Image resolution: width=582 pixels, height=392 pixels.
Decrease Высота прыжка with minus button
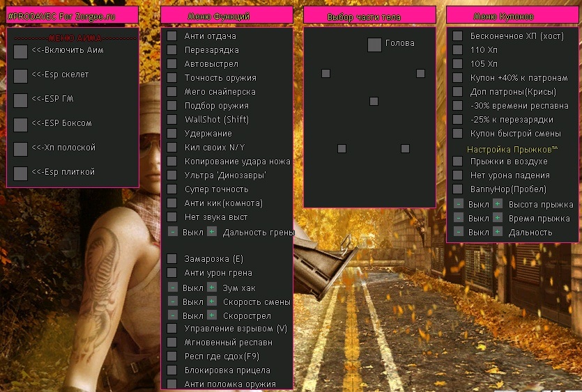point(459,204)
